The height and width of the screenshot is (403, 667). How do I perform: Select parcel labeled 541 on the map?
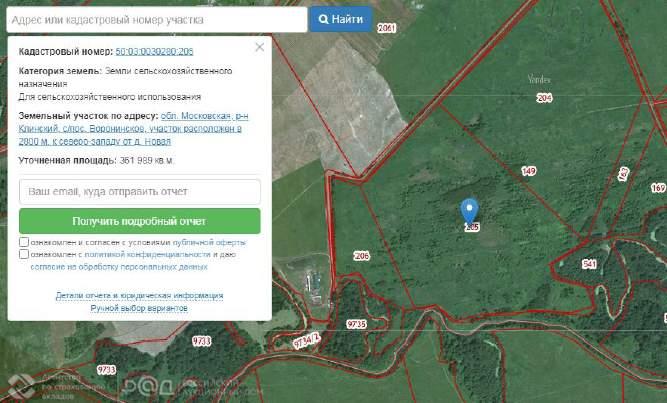(x=589, y=264)
